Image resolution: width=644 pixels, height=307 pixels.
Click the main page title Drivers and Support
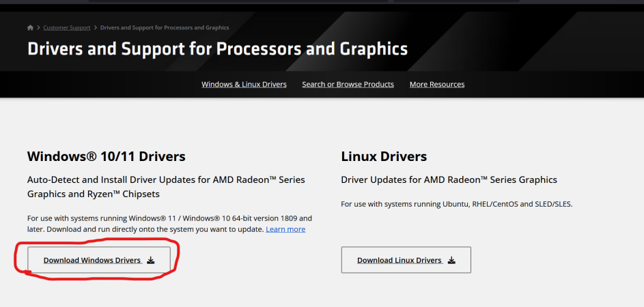(x=218, y=49)
